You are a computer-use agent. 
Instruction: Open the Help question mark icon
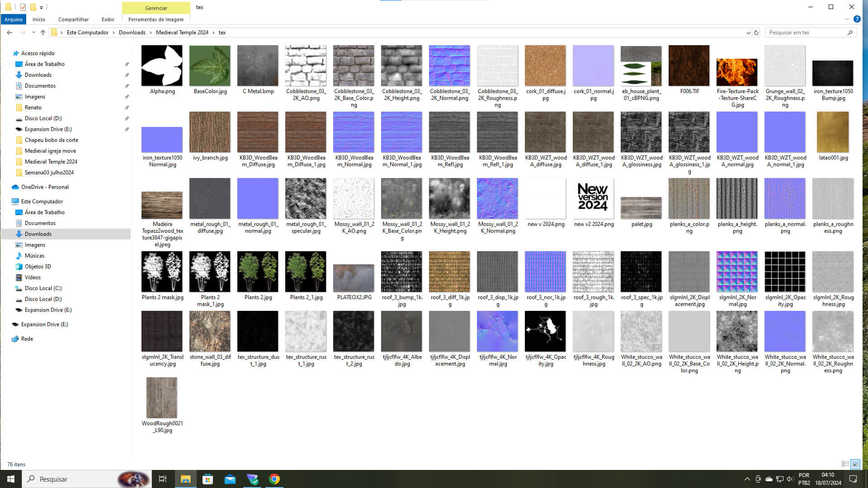(857, 19)
